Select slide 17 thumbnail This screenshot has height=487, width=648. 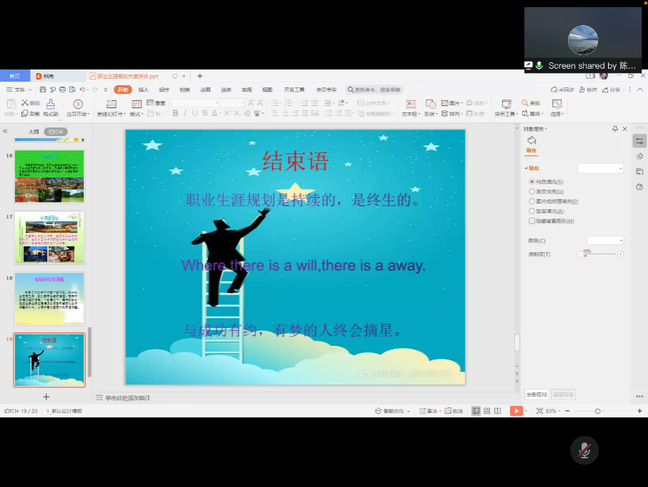click(x=49, y=237)
